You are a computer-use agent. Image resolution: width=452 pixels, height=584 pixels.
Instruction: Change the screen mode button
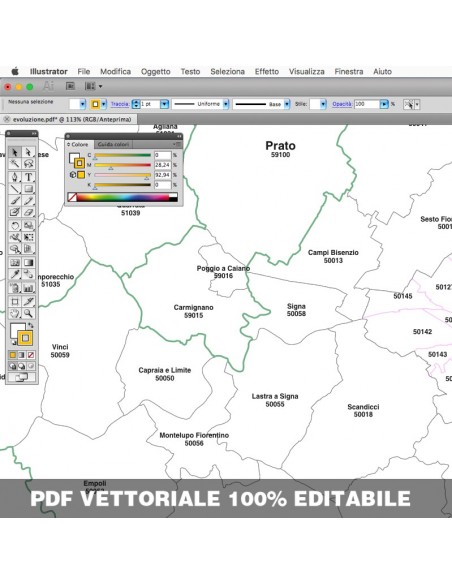pos(22,378)
